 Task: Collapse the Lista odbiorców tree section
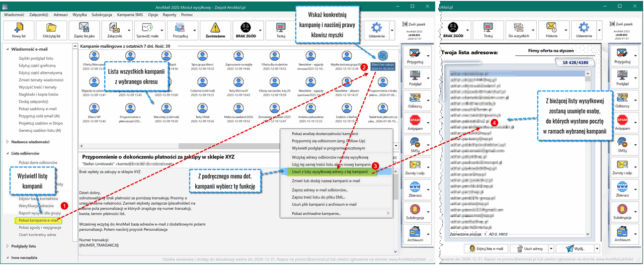7,153
